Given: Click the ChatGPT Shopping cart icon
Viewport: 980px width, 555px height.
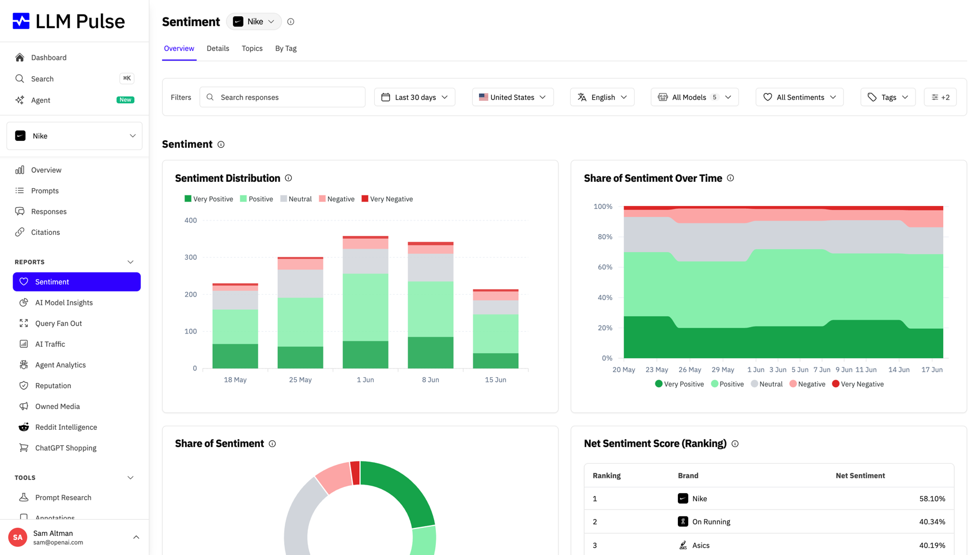Looking at the screenshot, I should coord(24,448).
